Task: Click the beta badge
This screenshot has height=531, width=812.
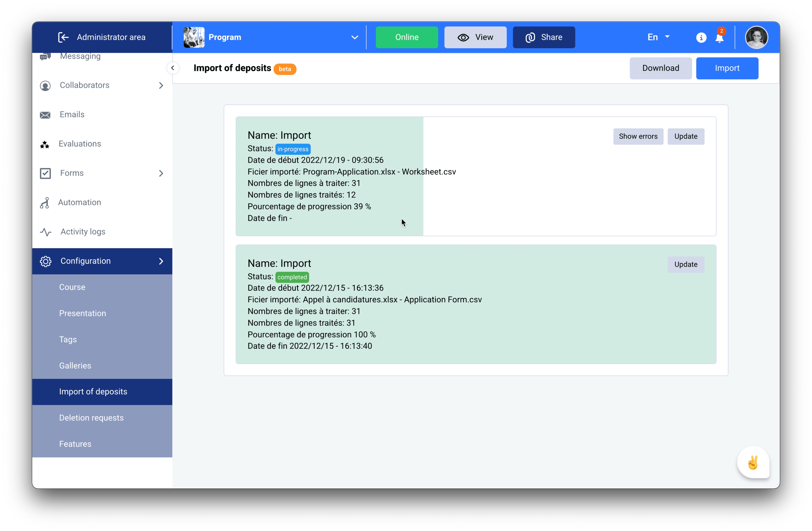Action: click(x=285, y=69)
